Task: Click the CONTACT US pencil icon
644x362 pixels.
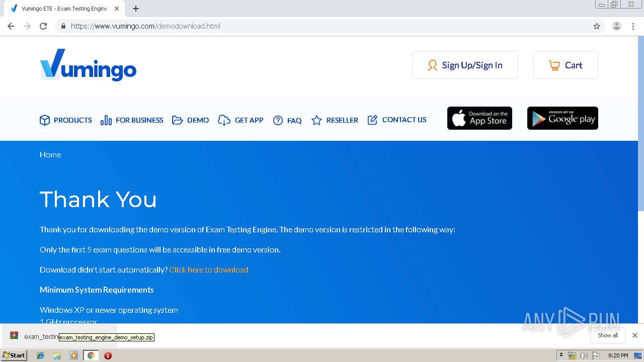Action: (x=372, y=120)
